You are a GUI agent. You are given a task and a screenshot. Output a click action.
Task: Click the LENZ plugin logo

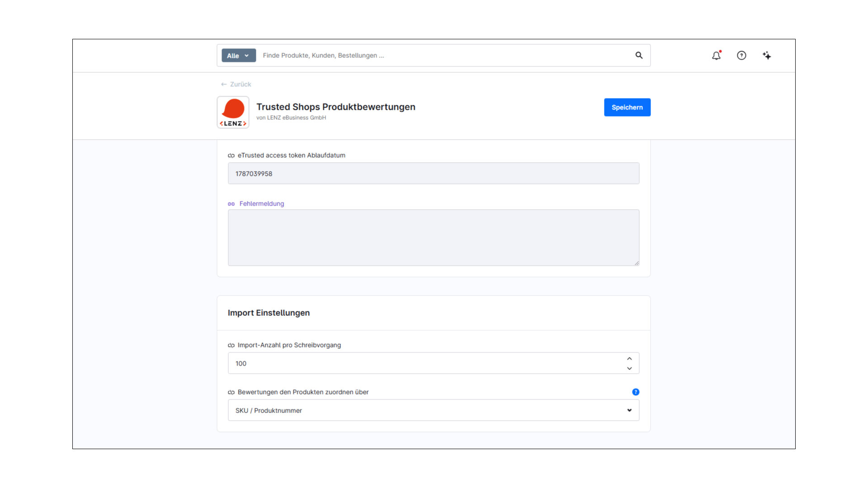233,112
